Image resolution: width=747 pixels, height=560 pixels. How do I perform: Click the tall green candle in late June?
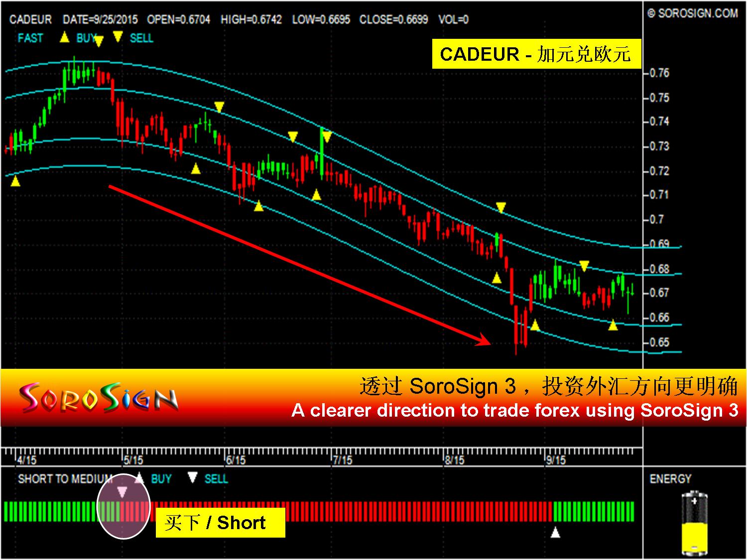[322, 152]
